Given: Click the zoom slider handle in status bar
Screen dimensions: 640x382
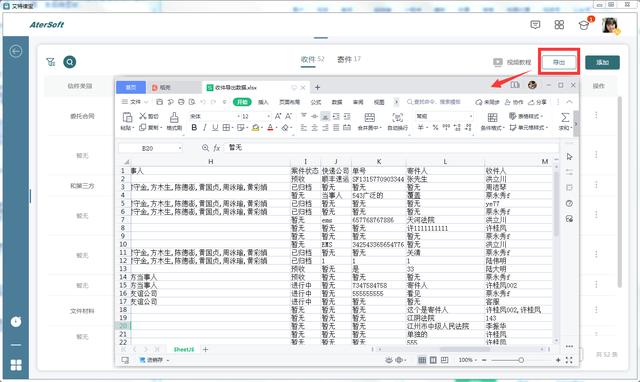Looking at the screenshot, I should pos(521,360).
